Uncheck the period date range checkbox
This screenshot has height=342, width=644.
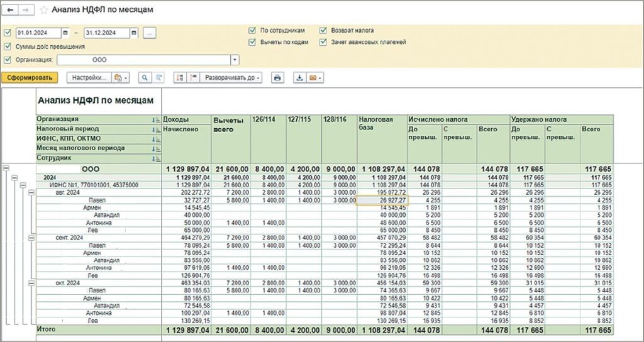click(7, 33)
